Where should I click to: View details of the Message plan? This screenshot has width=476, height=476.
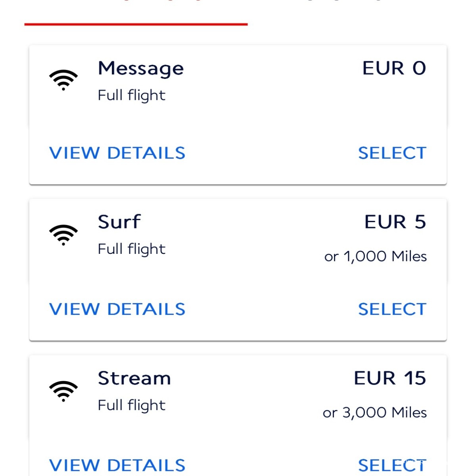click(x=117, y=153)
